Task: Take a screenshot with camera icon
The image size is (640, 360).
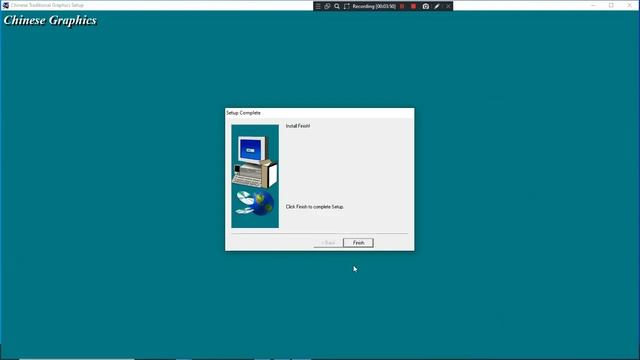Action: tap(426, 6)
